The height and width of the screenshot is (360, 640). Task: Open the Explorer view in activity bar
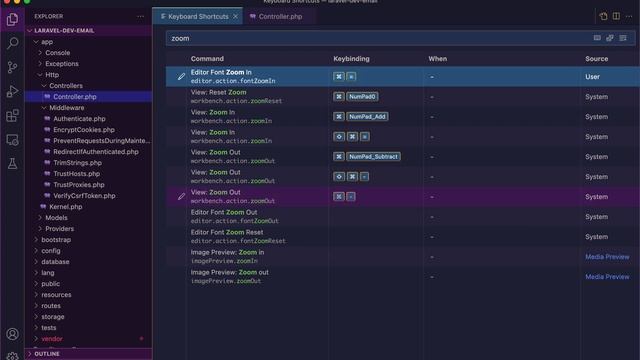click(x=12, y=19)
